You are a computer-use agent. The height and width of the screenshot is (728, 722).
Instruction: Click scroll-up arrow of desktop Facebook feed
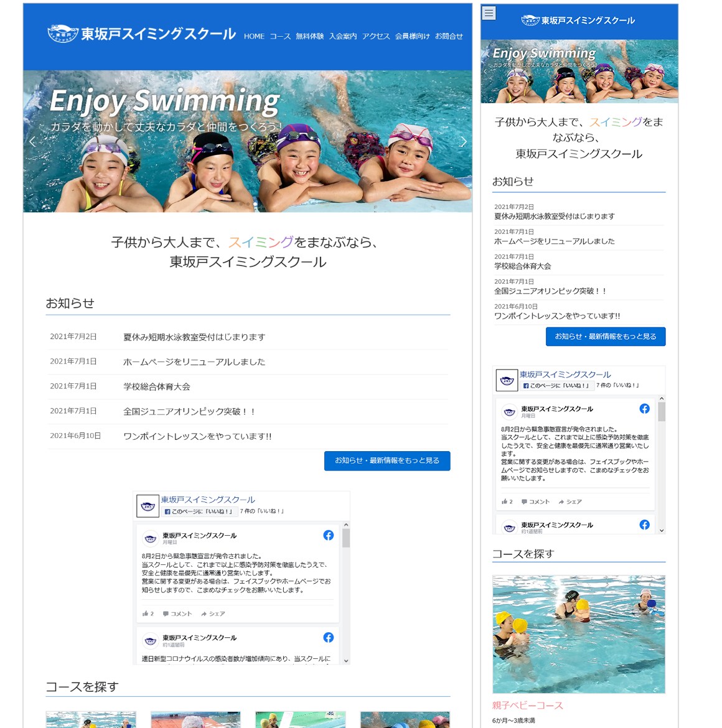pos(346,525)
